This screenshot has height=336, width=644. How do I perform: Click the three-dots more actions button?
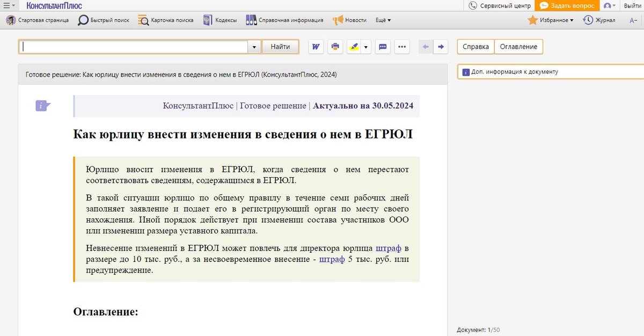click(x=402, y=47)
